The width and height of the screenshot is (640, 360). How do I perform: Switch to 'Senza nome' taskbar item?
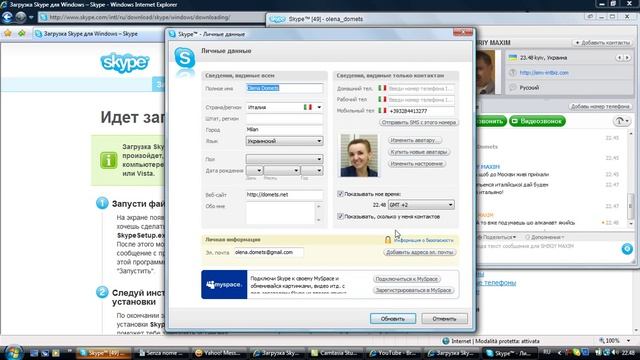click(x=162, y=353)
